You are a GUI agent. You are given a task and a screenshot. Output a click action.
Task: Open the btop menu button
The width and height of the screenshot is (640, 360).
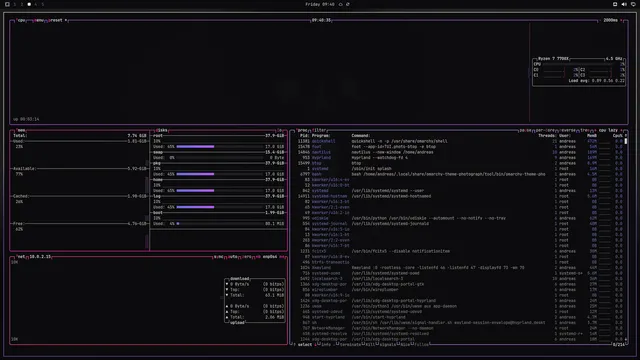39,20
